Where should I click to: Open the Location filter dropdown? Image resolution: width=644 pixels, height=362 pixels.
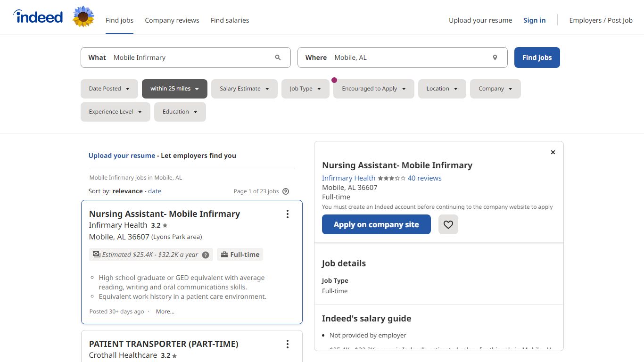tap(442, 89)
